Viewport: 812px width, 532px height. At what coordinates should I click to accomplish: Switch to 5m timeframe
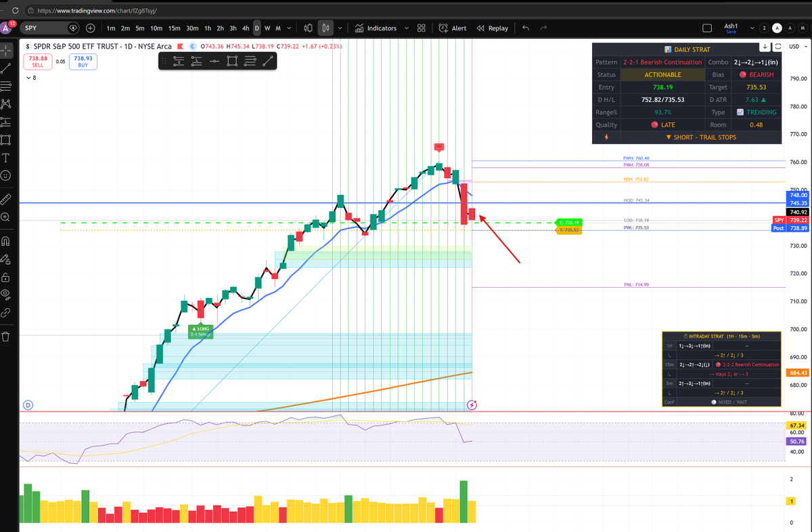tap(140, 28)
